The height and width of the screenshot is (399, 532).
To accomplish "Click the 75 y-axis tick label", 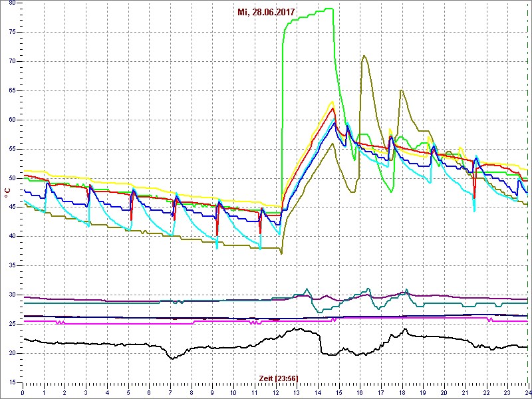I will [12, 33].
